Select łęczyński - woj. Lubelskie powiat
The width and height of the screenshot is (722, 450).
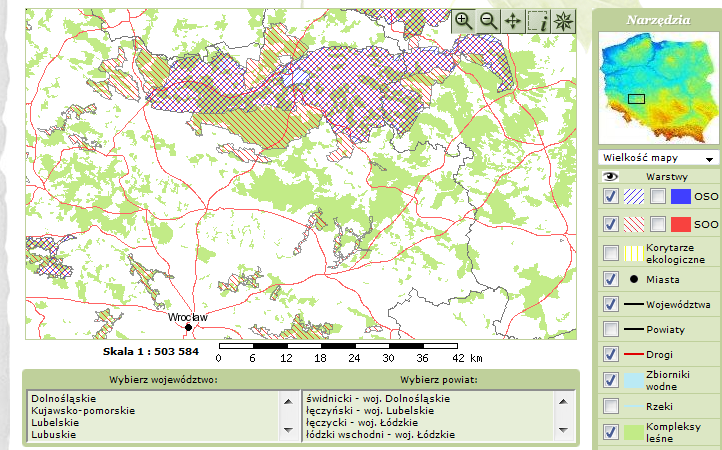[x=370, y=410]
